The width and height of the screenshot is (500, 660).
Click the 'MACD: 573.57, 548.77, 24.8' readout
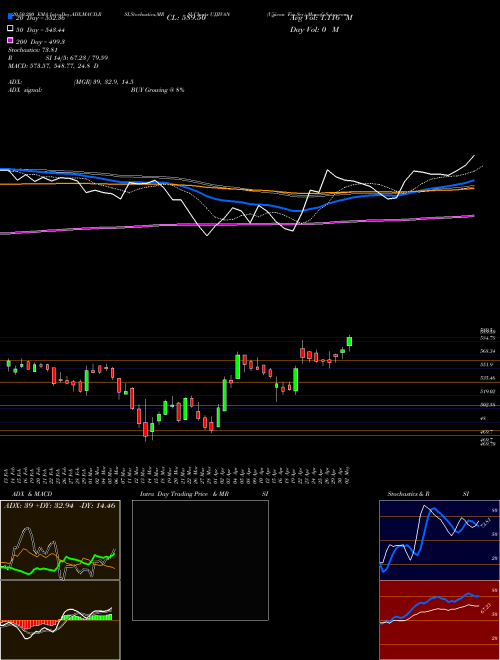pos(53,66)
